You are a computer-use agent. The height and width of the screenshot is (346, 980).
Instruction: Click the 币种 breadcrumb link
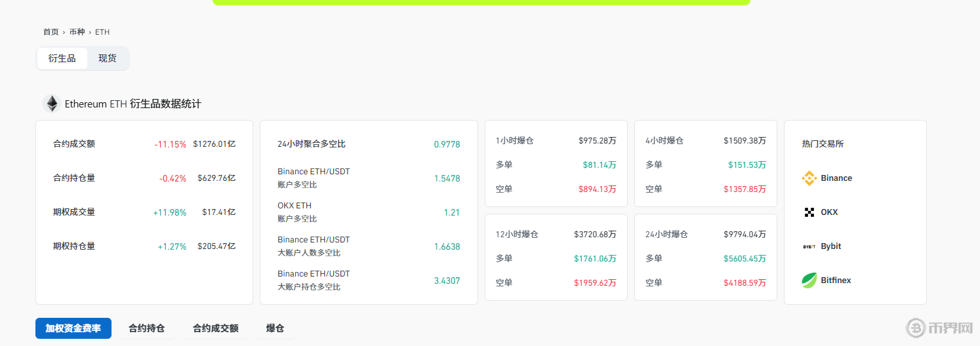[77, 32]
